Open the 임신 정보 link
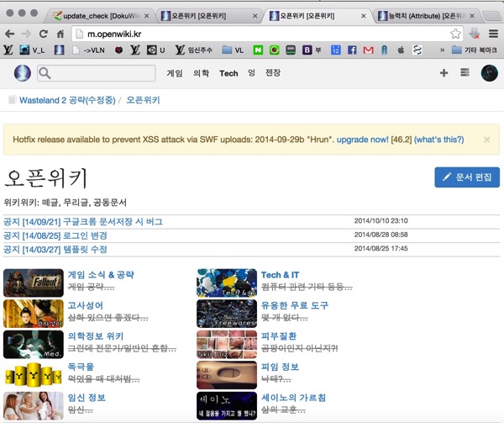The height and width of the screenshot is (423, 504). coord(87,398)
